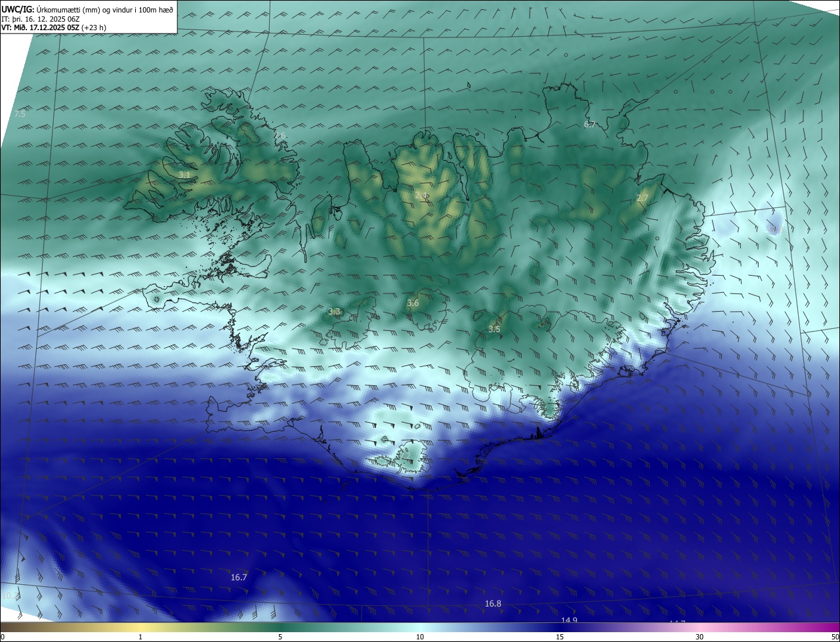Click the 2.7 value label on the map
Viewport: 840px width, 642px height.
[642, 198]
